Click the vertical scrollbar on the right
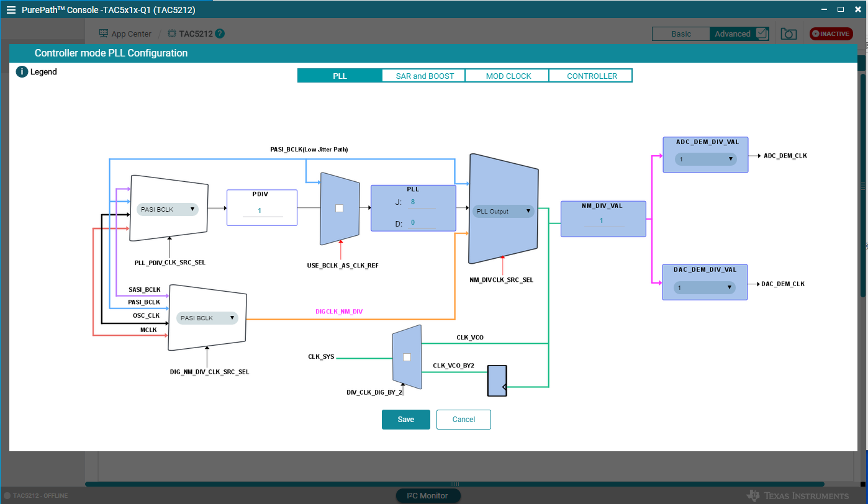 862,186
